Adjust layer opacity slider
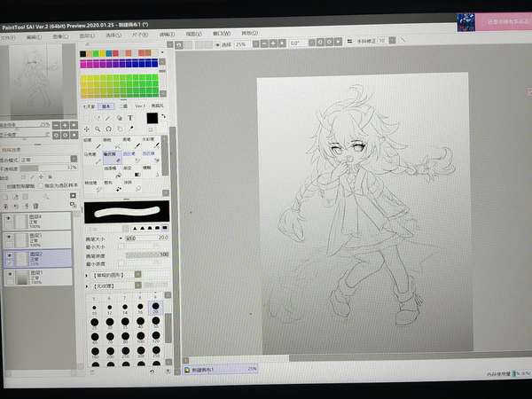 point(49,168)
